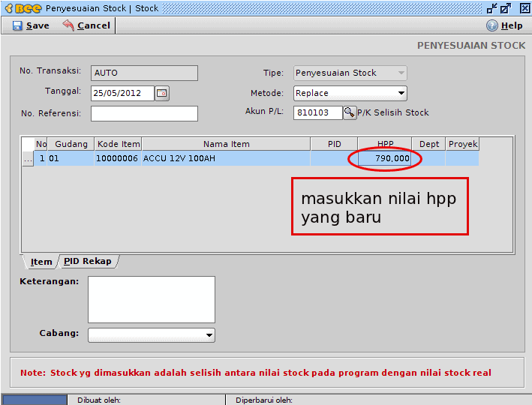The image size is (532, 405).
Task: Click the maximize window icon in title bar
Action: coord(506,8)
